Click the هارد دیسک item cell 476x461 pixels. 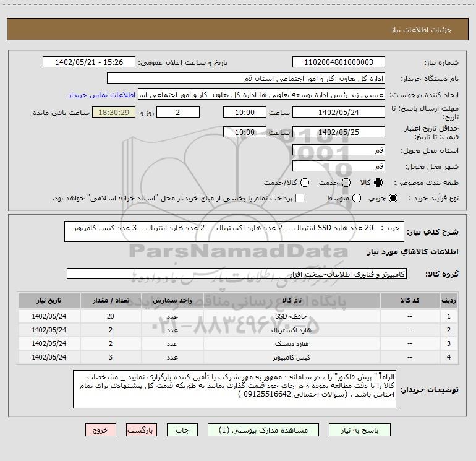click(291, 343)
